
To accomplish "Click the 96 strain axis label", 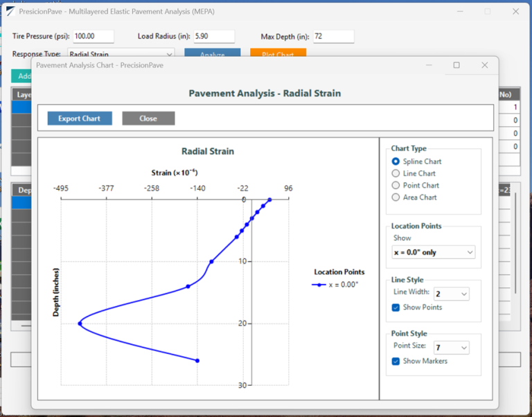I will point(288,188).
